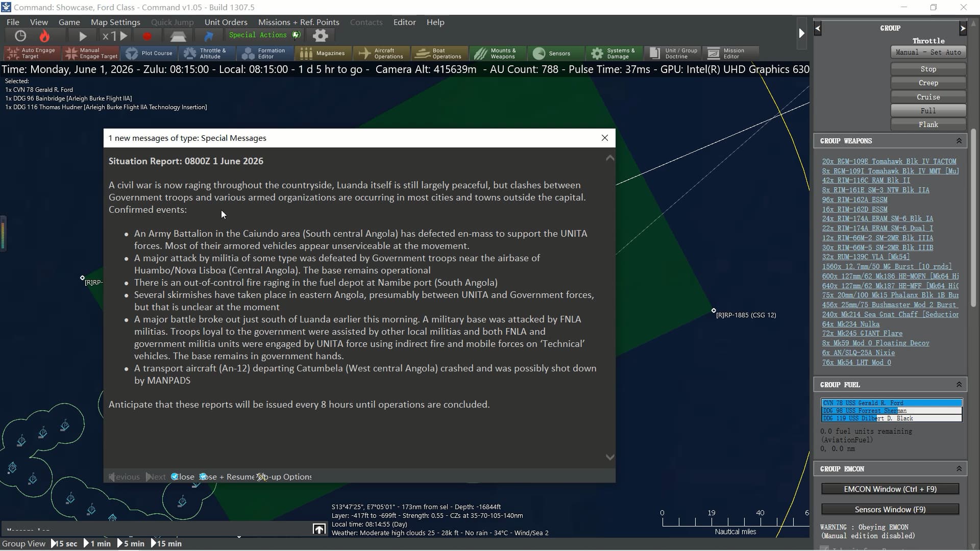Click Close + Resume in message popup

tap(227, 477)
